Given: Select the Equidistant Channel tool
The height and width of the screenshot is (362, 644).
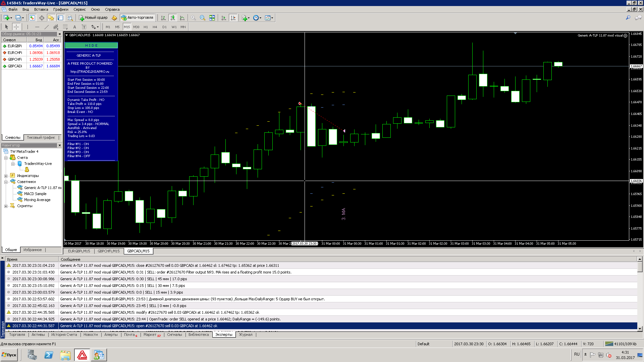Looking at the screenshot, I should [56, 27].
